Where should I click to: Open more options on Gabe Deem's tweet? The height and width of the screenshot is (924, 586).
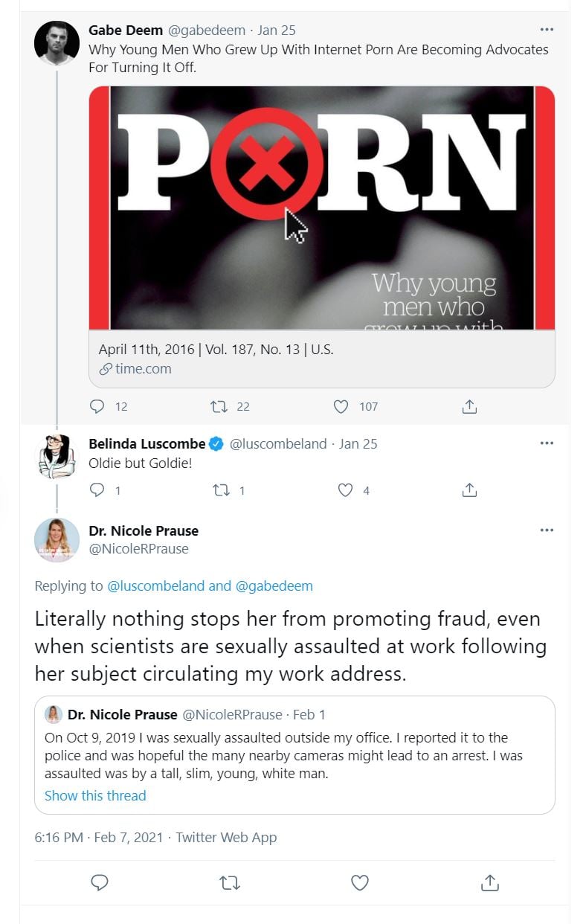point(547,30)
